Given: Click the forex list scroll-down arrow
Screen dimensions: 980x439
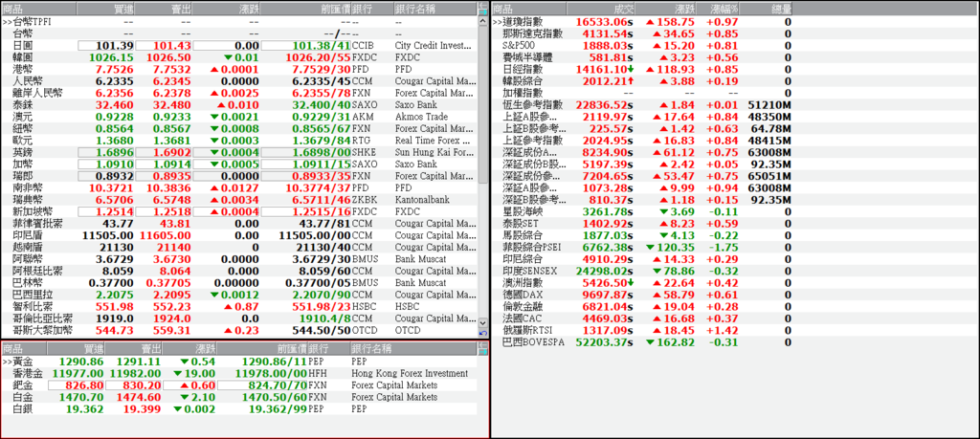Looking at the screenshot, I should click(482, 323).
